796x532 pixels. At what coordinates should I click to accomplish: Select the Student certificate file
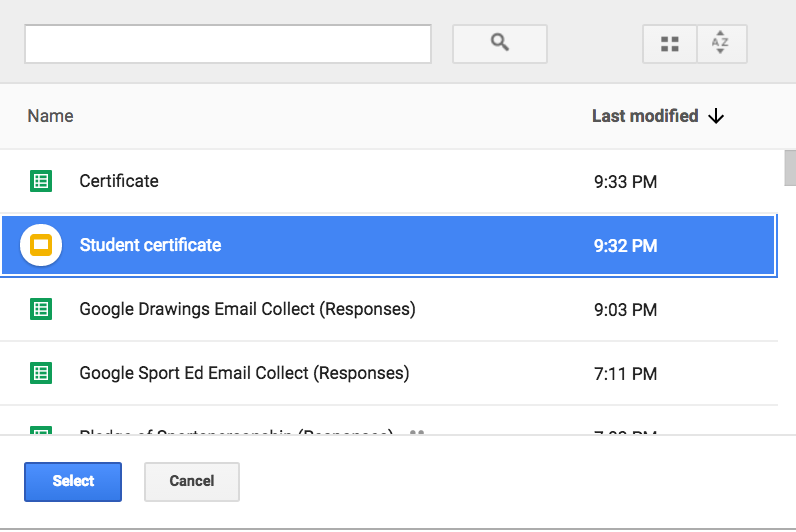pos(389,245)
